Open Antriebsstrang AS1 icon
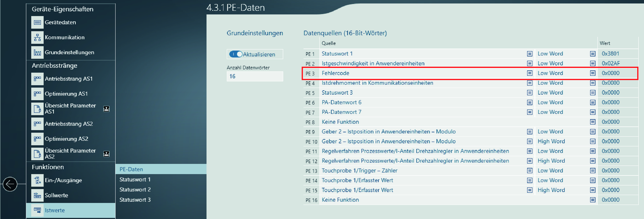The image size is (644, 219). 37,79
